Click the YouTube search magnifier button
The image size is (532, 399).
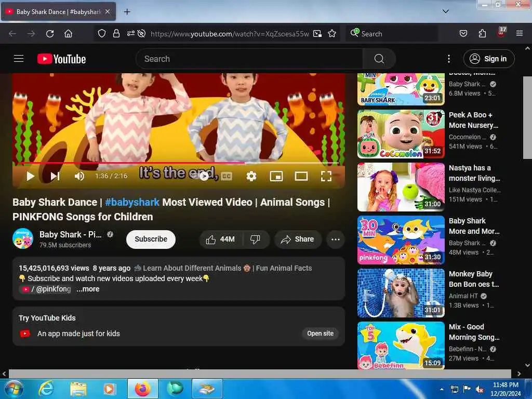pos(379,59)
